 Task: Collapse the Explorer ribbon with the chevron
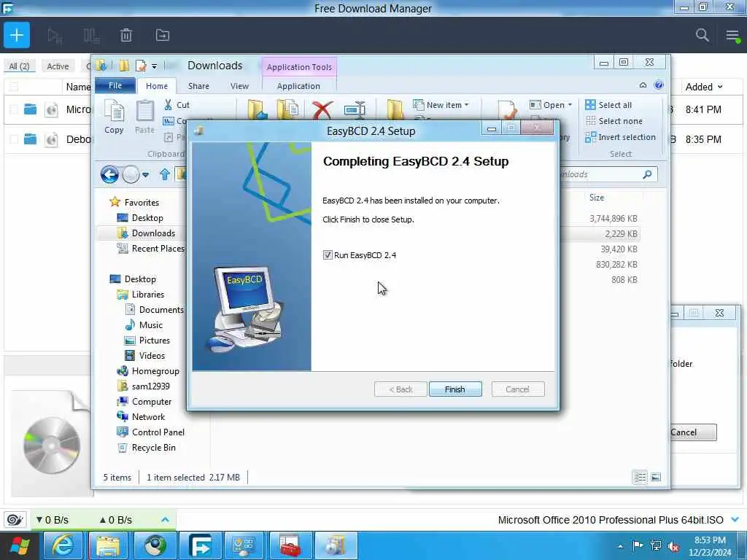click(643, 85)
